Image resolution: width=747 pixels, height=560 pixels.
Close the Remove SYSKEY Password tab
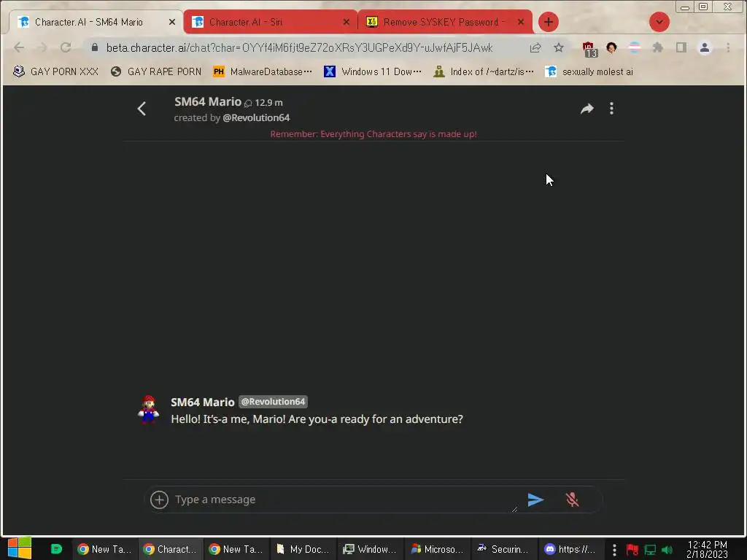(x=521, y=22)
